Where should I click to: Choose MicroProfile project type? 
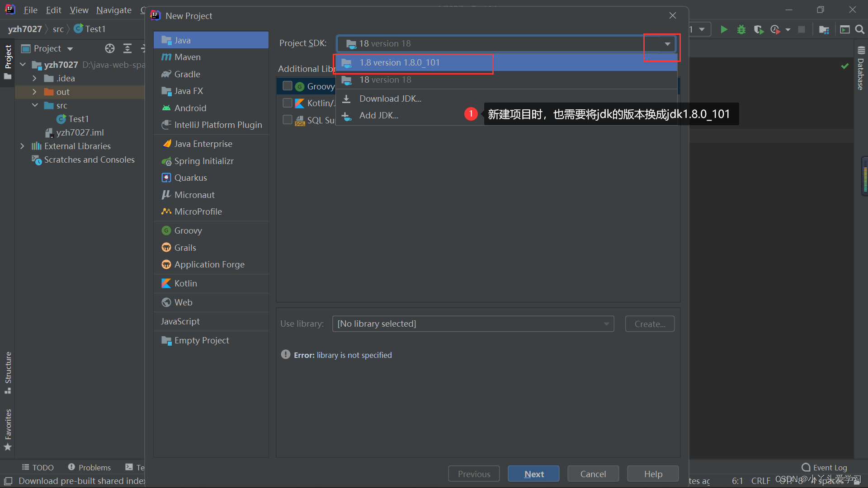pos(211,211)
